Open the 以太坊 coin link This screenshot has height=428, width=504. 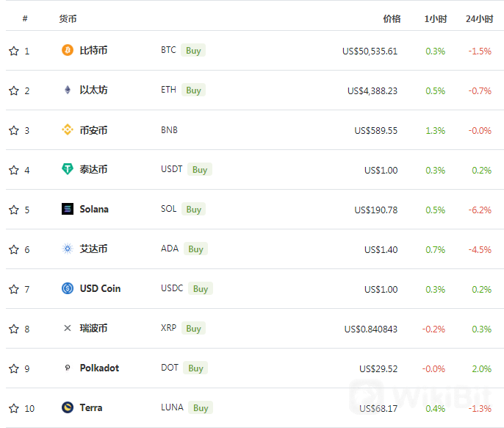(93, 90)
